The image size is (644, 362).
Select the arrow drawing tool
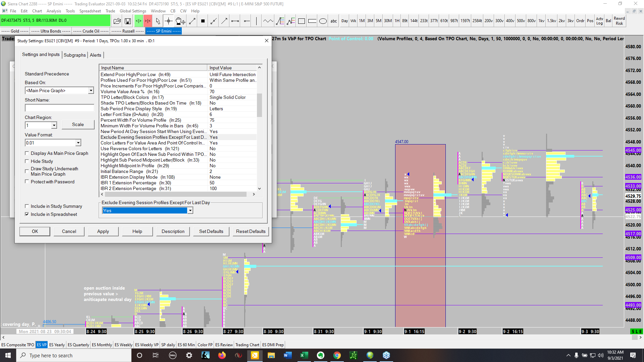[x=224, y=21]
